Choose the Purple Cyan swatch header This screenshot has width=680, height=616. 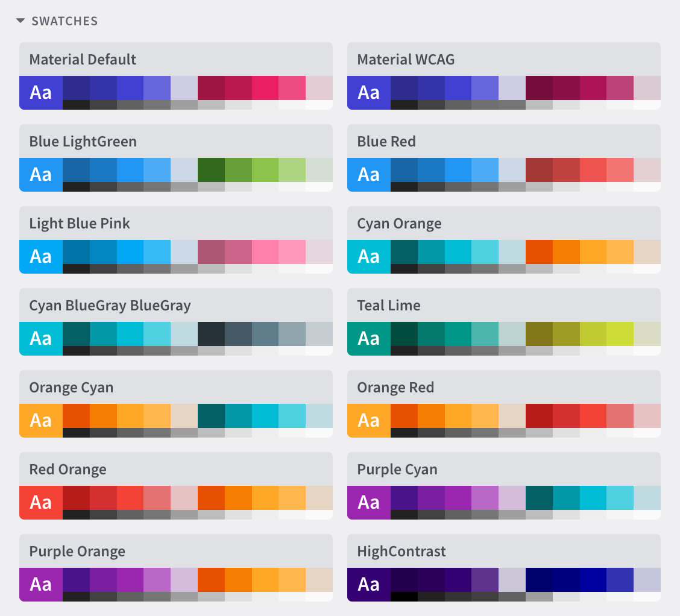point(397,470)
